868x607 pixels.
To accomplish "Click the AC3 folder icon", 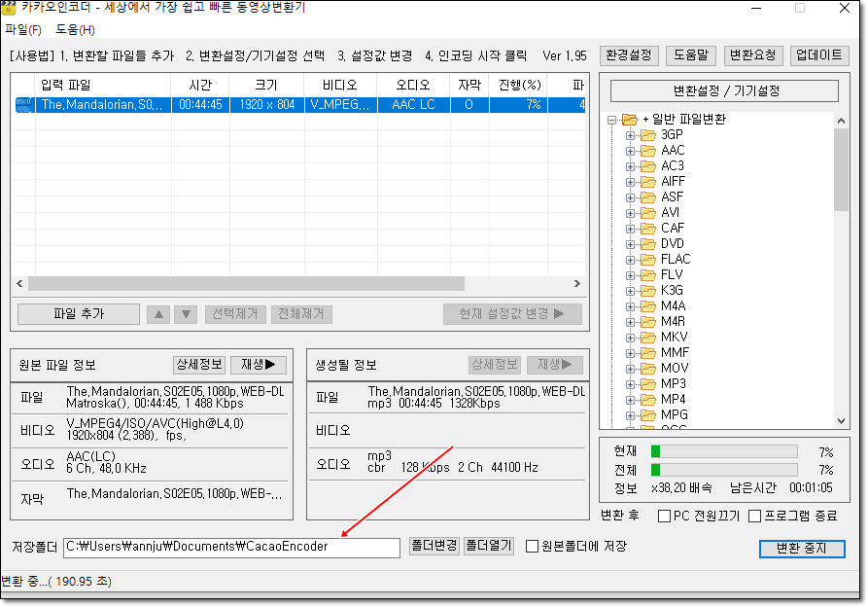I will (647, 166).
